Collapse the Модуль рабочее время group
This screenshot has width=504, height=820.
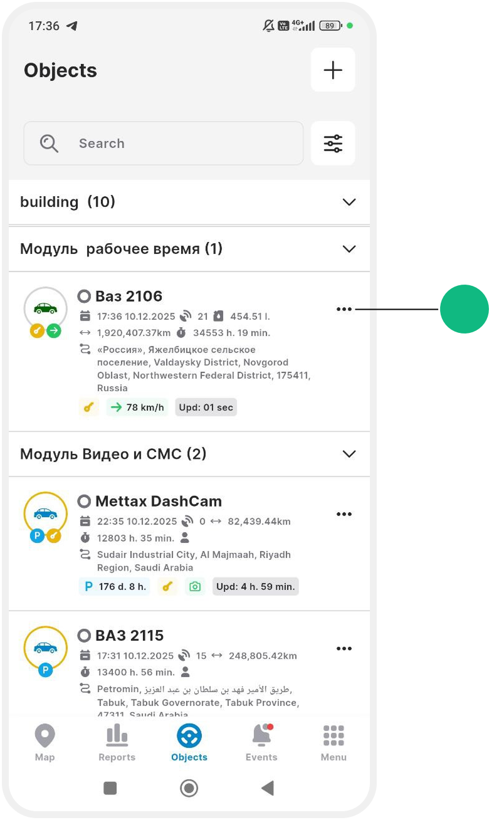click(349, 249)
